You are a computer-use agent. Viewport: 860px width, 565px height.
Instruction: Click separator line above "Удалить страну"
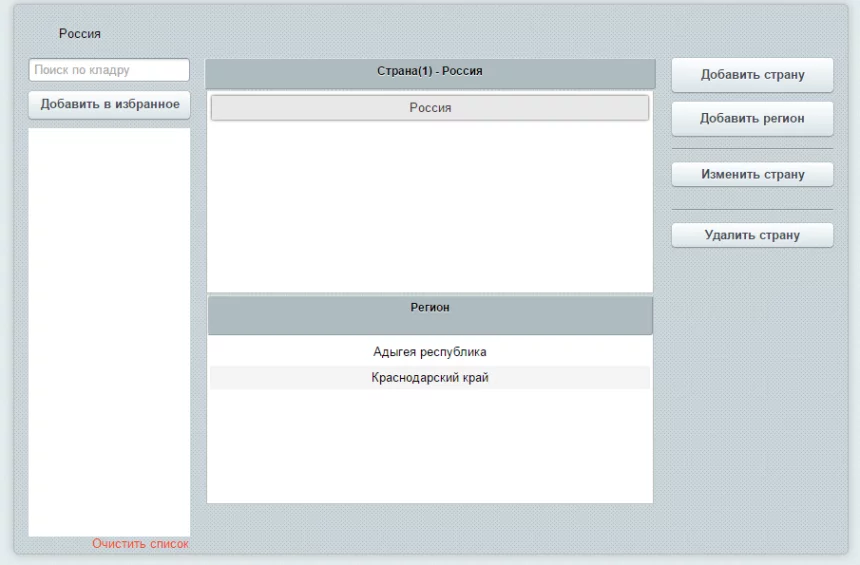(x=751, y=209)
